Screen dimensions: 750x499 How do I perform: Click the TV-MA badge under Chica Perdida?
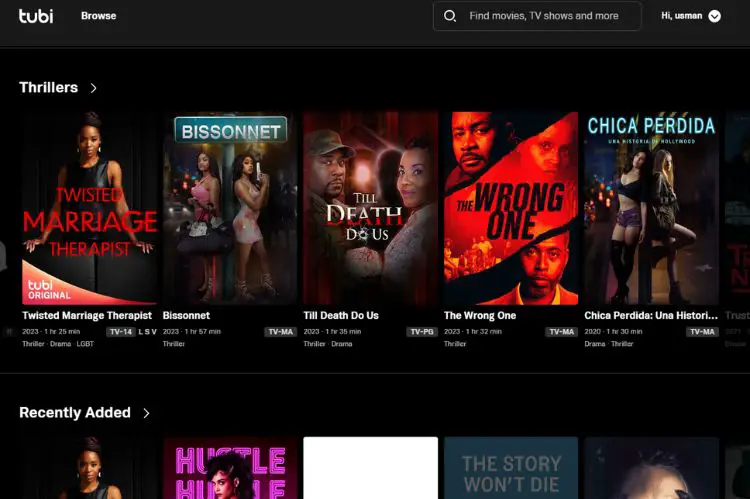(702, 332)
